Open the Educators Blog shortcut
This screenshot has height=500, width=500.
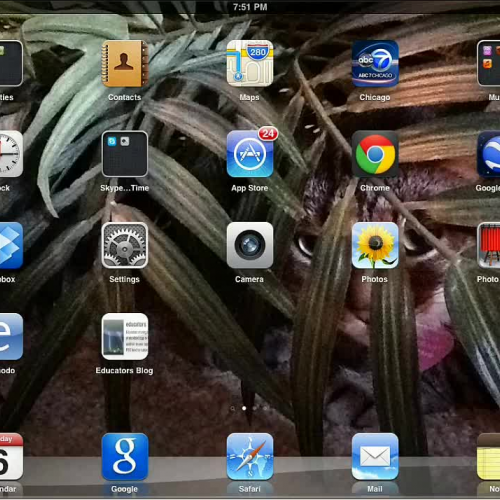coord(125,336)
